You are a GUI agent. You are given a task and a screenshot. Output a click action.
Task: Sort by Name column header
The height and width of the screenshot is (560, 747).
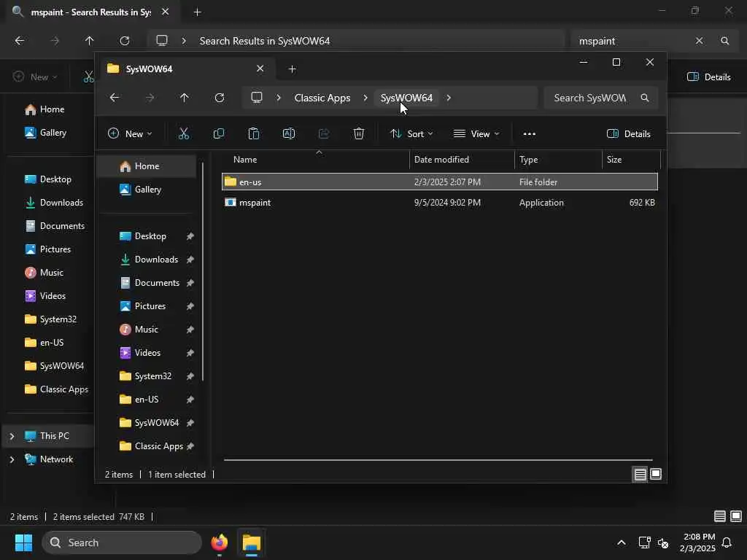click(315, 160)
